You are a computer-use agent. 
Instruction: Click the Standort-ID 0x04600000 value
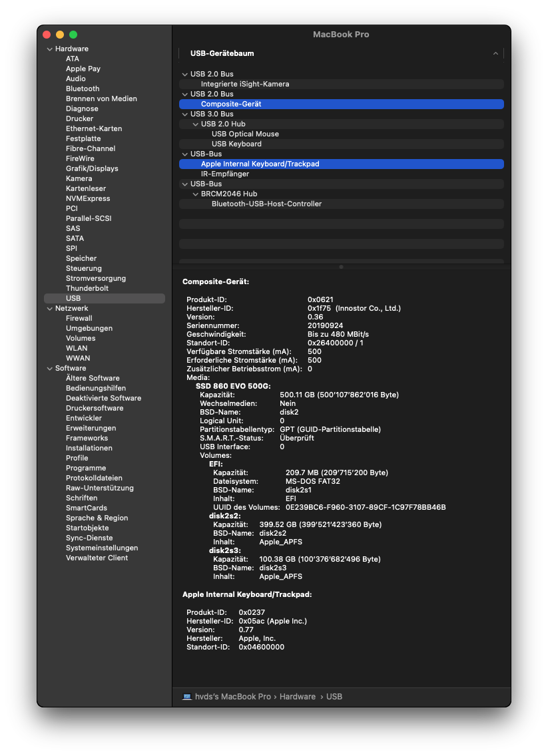[x=261, y=647]
